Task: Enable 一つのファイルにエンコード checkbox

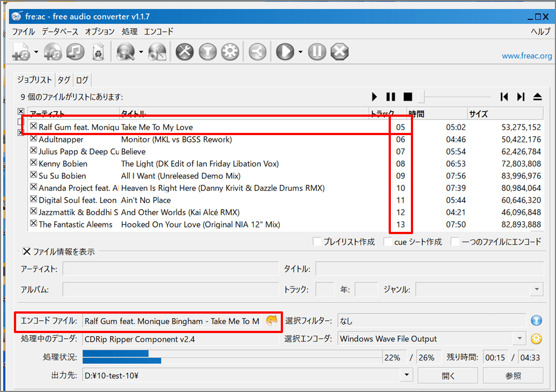Action: pyautogui.click(x=455, y=241)
